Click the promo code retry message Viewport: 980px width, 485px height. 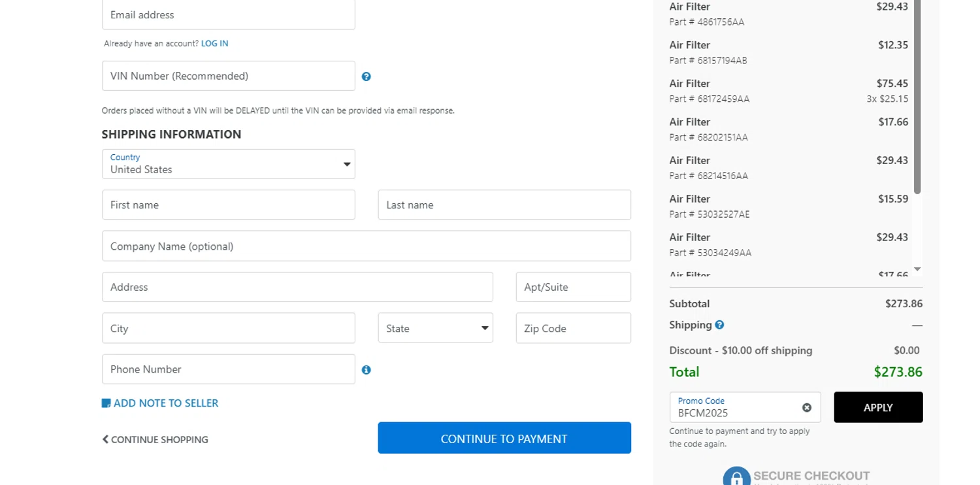(740, 437)
